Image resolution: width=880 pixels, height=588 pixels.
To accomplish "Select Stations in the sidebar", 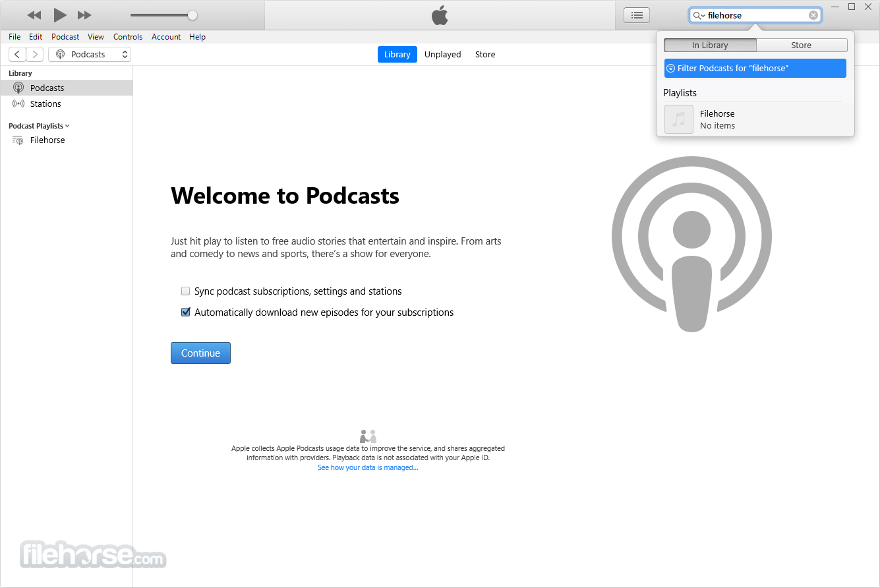I will pos(67,103).
